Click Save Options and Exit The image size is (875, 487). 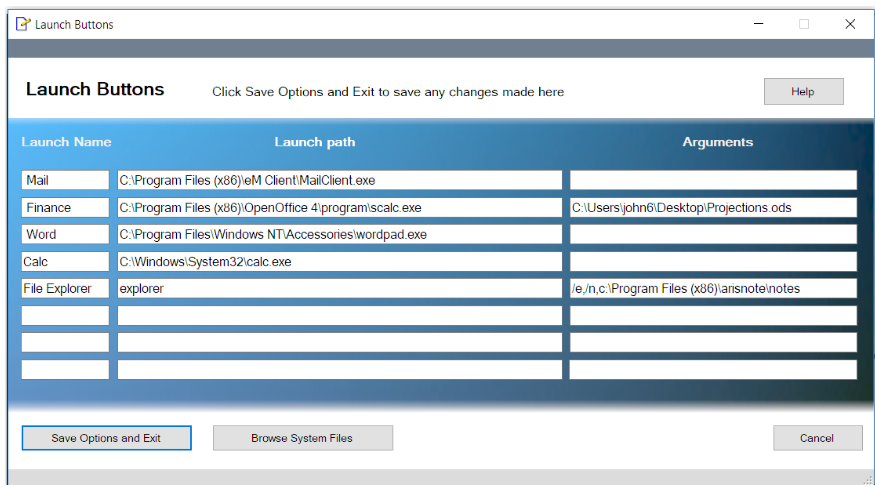click(x=107, y=438)
